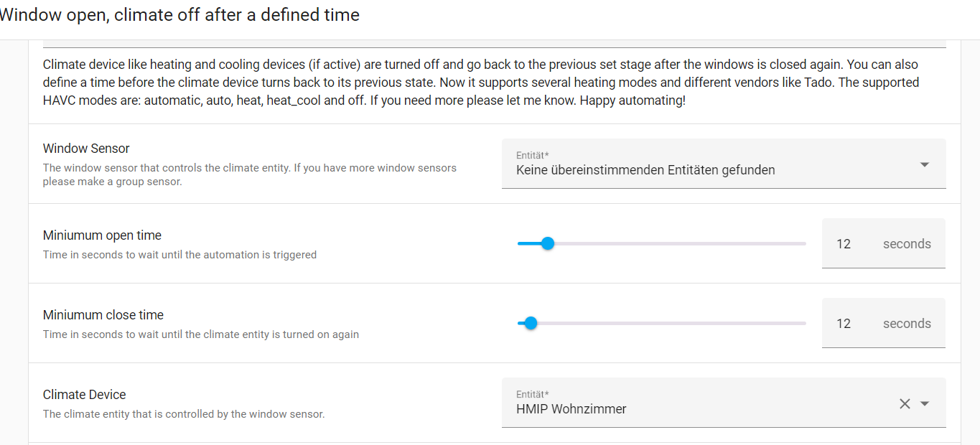The height and width of the screenshot is (445, 980).
Task: Focus the Miniumum open time number field
Action: tap(844, 244)
